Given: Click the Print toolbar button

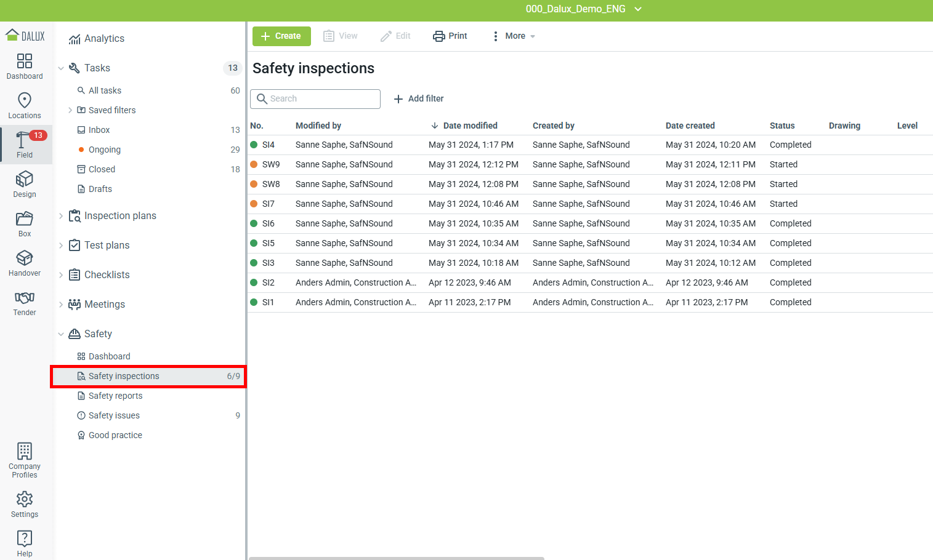Looking at the screenshot, I should tap(450, 36).
